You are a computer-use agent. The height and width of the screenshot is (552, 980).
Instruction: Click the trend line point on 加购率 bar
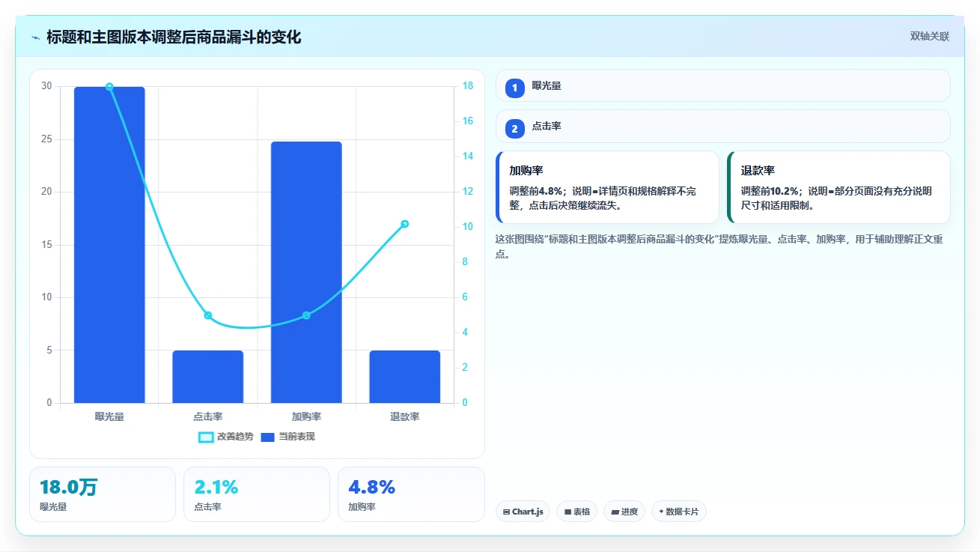306,315
